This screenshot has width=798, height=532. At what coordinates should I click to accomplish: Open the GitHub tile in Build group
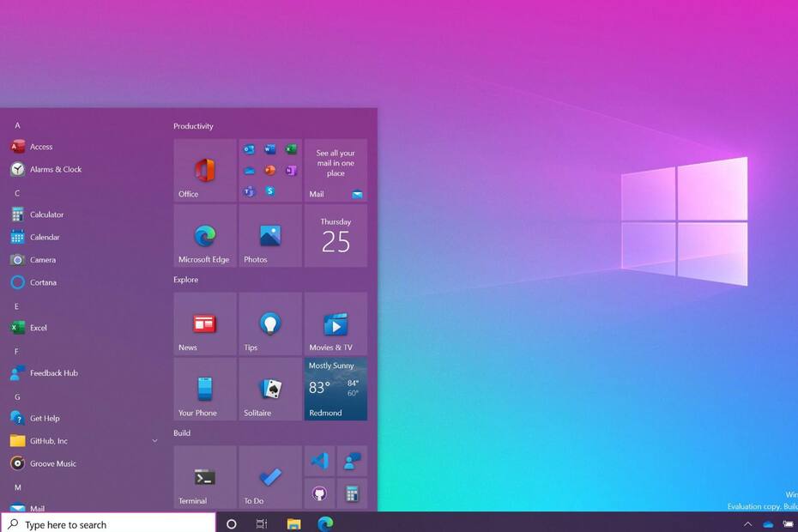point(319,493)
